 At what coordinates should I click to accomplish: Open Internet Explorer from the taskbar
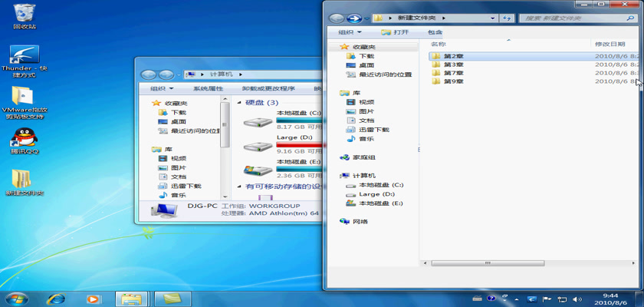56,299
